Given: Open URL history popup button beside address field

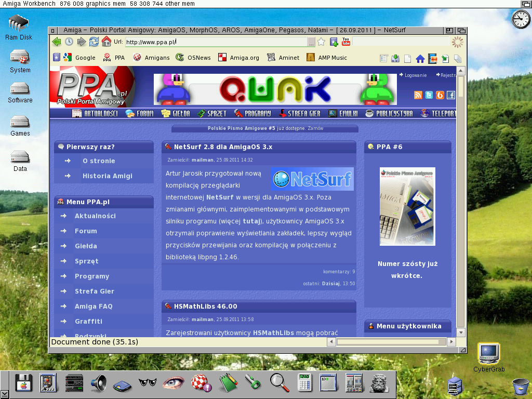Looking at the screenshot, I should click(311, 42).
